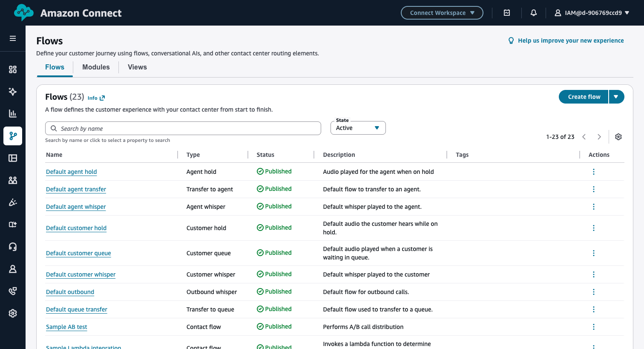Viewport: 644px width, 349px height.
Task: Open Default agent whisper flow
Action: pyautogui.click(x=76, y=207)
